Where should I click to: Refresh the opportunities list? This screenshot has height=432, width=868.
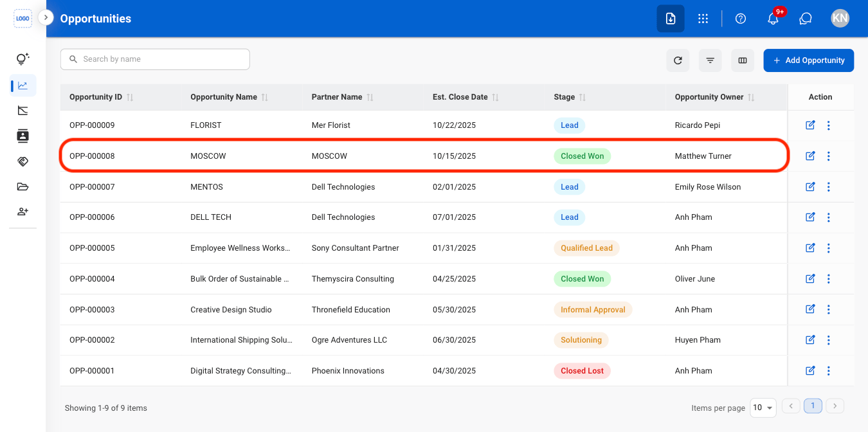678,60
